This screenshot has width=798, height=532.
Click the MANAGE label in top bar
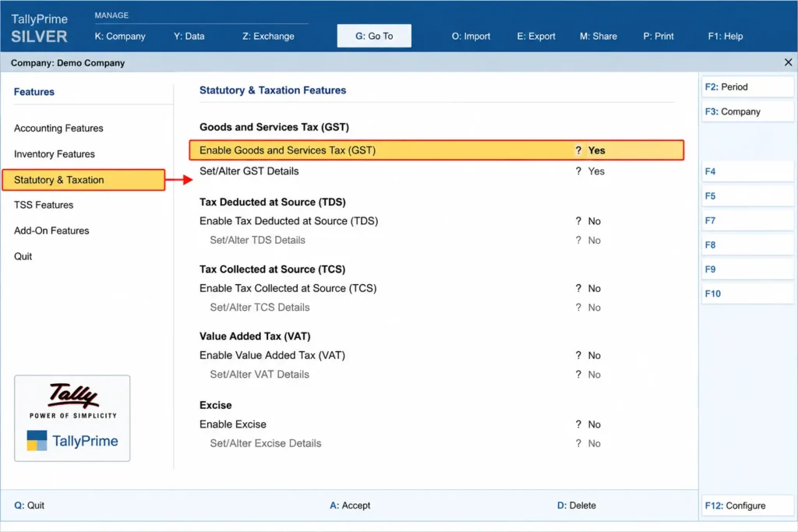pyautogui.click(x=111, y=16)
